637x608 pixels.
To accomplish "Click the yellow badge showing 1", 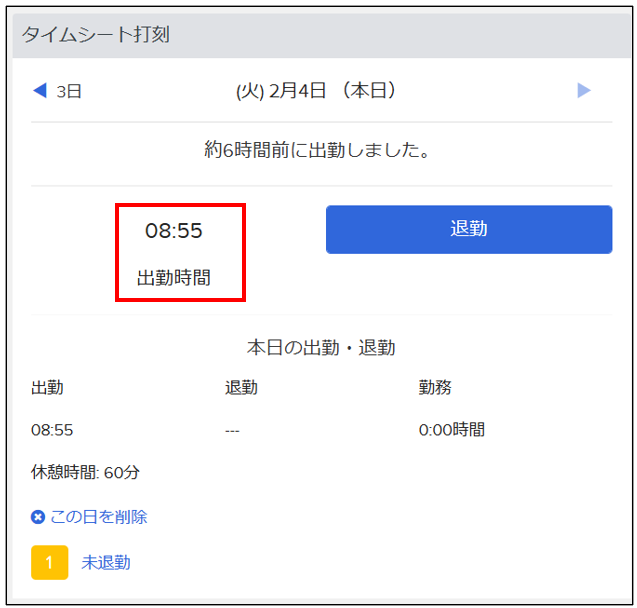I will [x=49, y=562].
